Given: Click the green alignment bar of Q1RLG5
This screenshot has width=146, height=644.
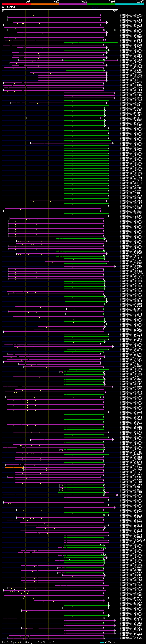Looking at the screenshot, I should tap(91, 42).
